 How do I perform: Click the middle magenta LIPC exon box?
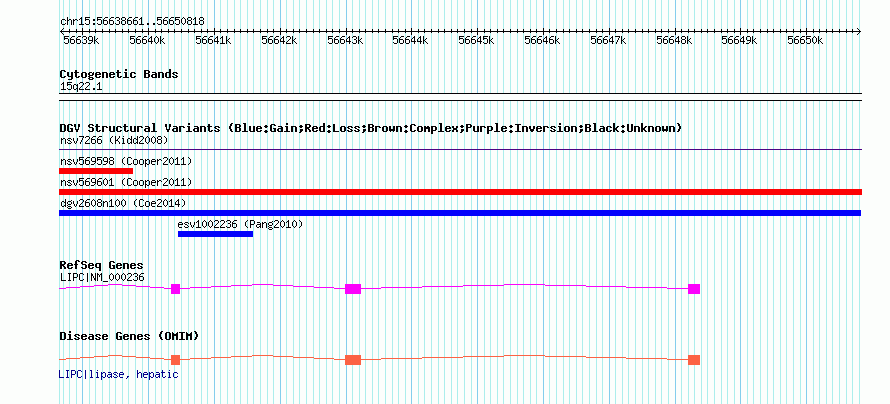coord(353,289)
